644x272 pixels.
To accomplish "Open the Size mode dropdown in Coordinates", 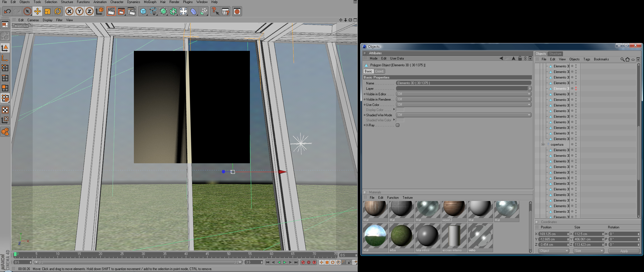I will 588,251.
